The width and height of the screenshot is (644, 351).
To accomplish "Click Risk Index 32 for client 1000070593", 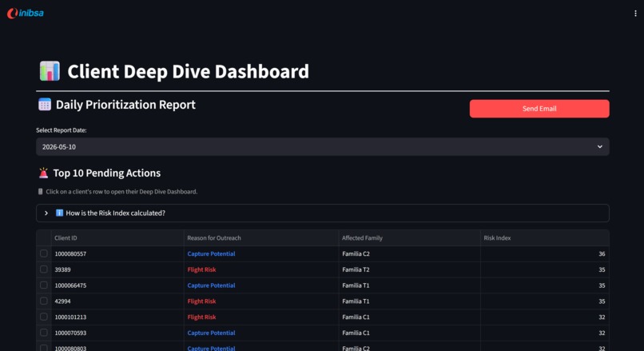I will 602,333.
